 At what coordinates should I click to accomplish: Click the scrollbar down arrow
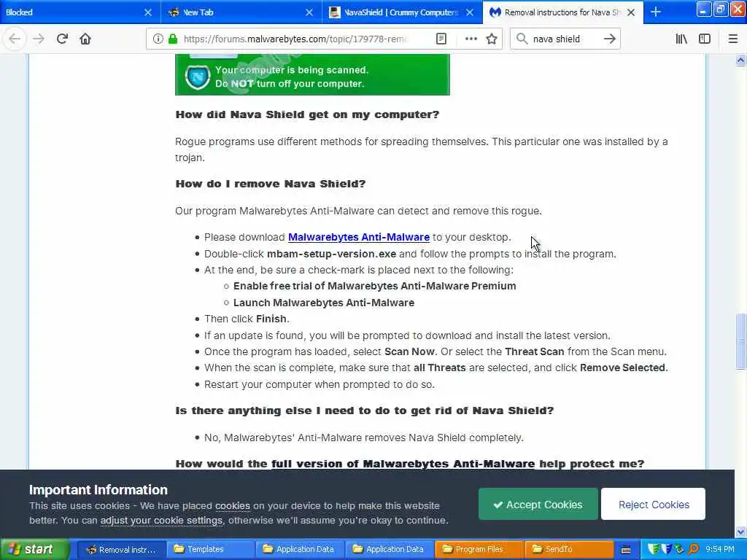tap(740, 532)
